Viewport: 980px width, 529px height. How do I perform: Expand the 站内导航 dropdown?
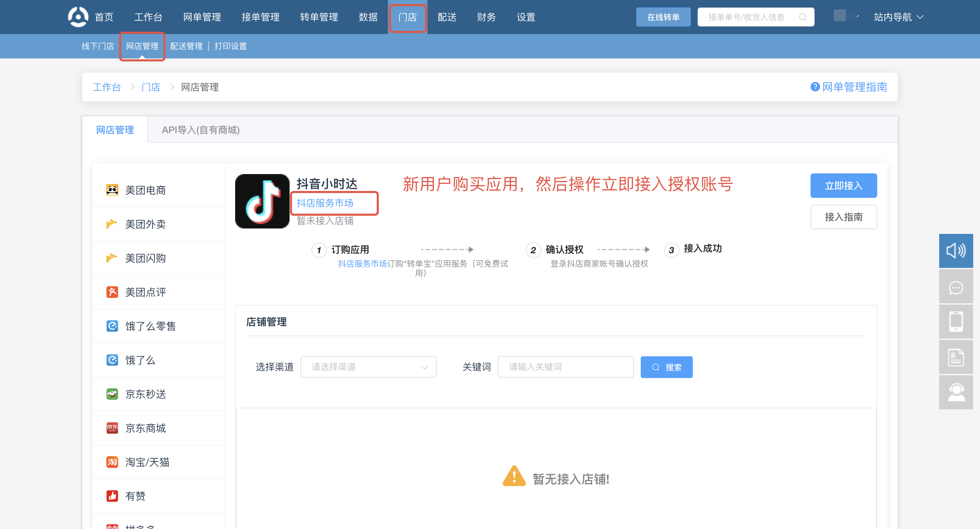(x=899, y=17)
